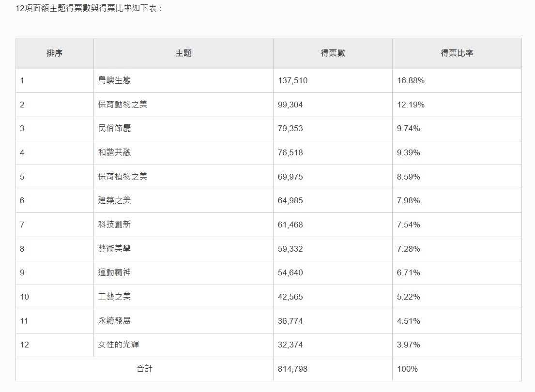Click the 得票比率 column header

point(457,53)
